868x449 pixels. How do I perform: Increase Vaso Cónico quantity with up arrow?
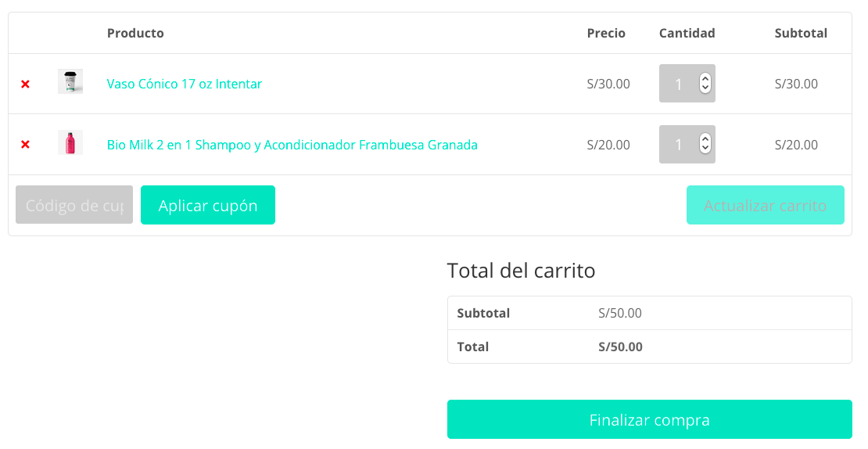coord(705,79)
